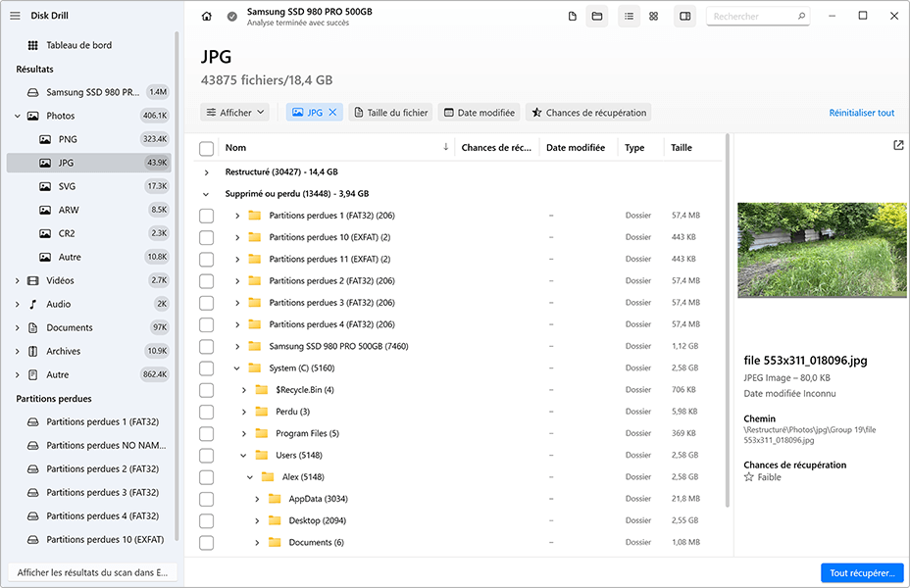Check the $Recycle.Bin (4) row
Viewport: 910px width, 588px height.
[206, 390]
